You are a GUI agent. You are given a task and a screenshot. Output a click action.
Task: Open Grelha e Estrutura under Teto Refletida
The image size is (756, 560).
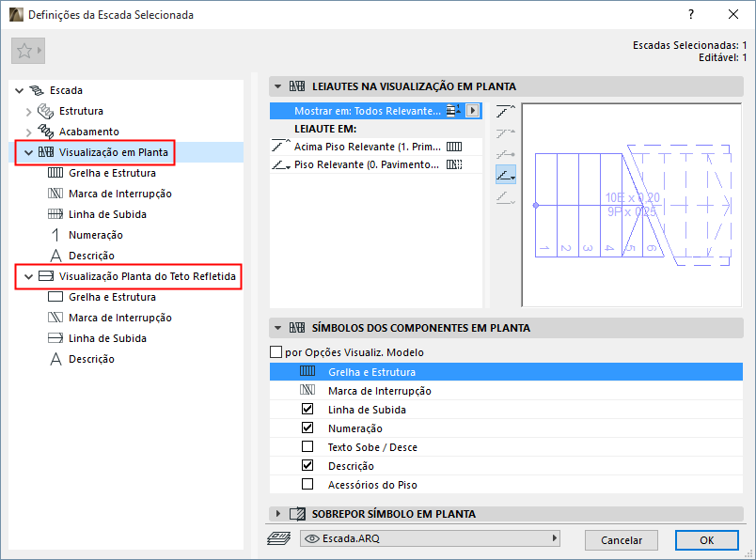pos(112,297)
